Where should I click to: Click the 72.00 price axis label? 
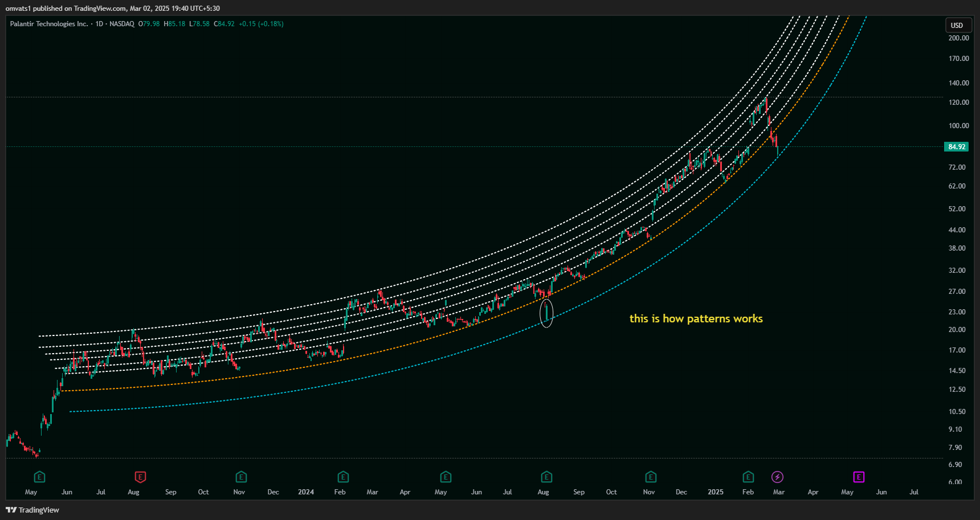pyautogui.click(x=957, y=167)
